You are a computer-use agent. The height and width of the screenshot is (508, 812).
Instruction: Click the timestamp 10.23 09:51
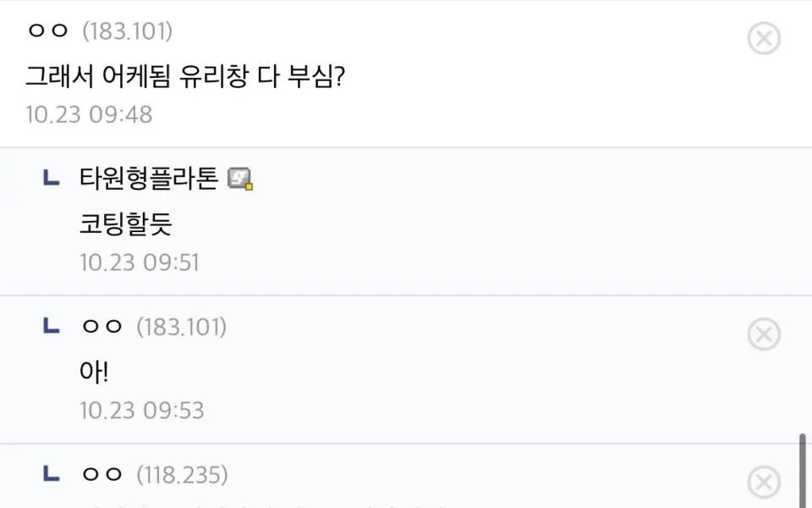coord(140,262)
